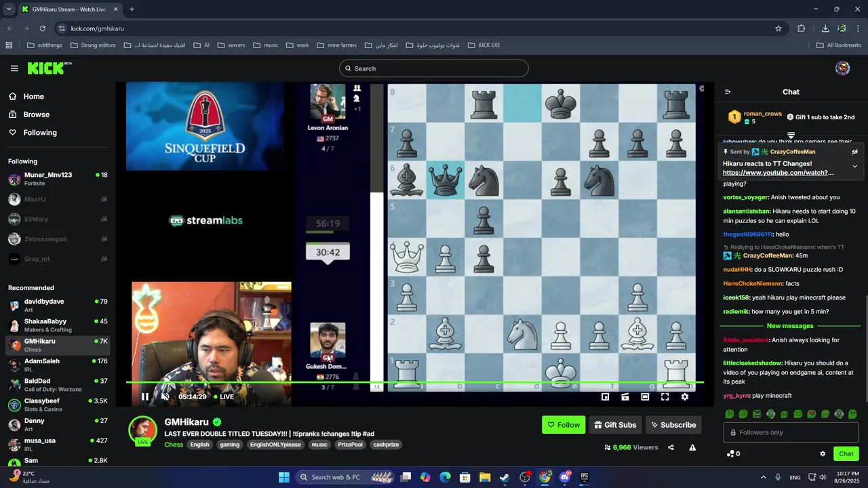Click the green Chat send button
The width and height of the screenshot is (868, 488).
click(x=846, y=453)
